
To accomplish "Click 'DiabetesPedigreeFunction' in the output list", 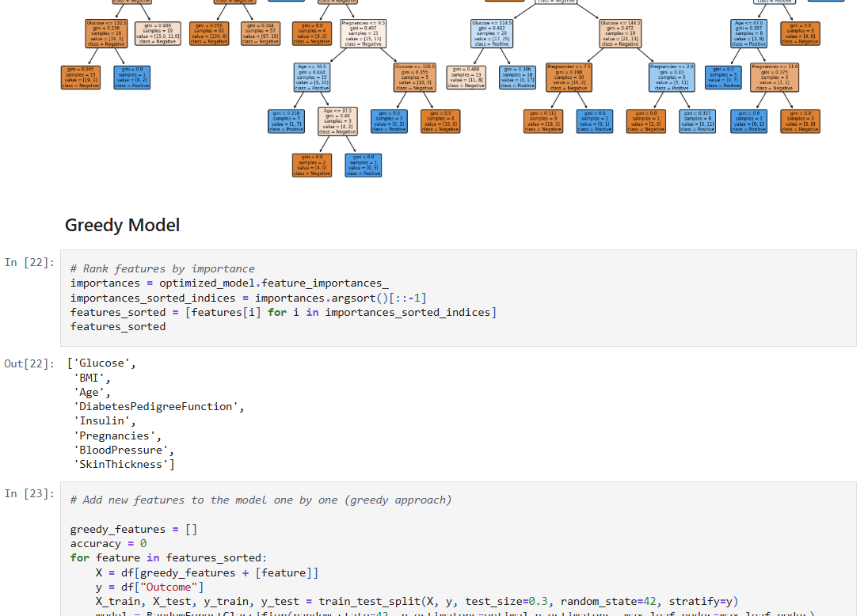I will [159, 406].
